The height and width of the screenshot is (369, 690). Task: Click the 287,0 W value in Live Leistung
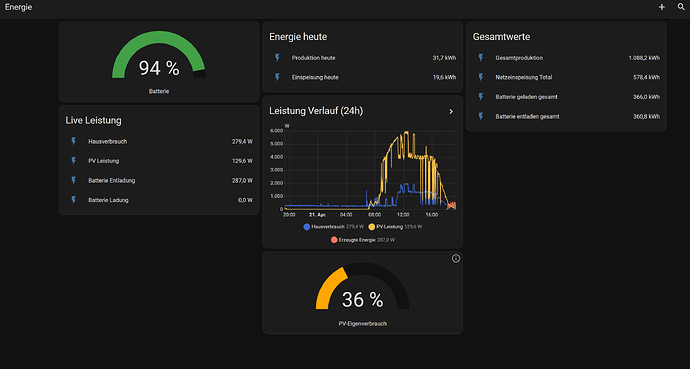coord(242,180)
